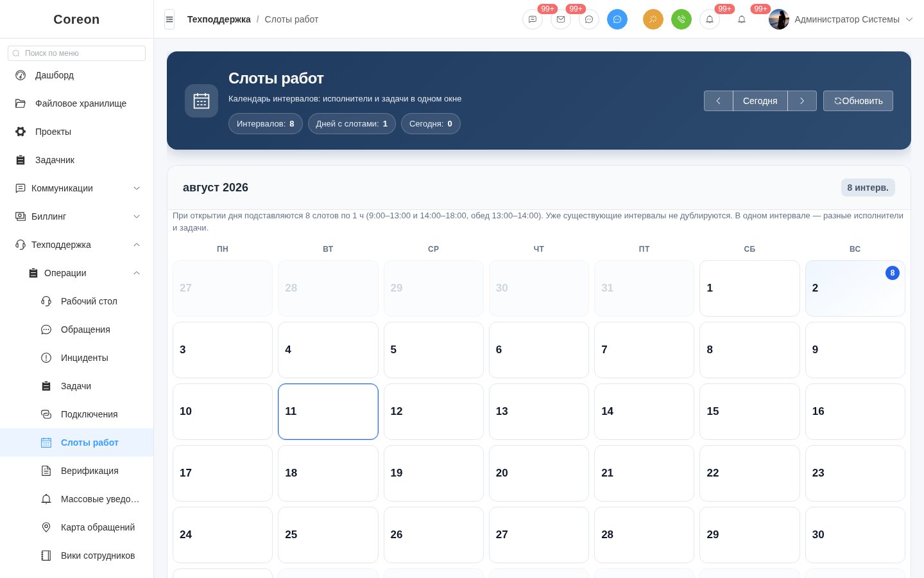
Task: Click the Техподдержка breadcrumb
Action: coord(219,19)
